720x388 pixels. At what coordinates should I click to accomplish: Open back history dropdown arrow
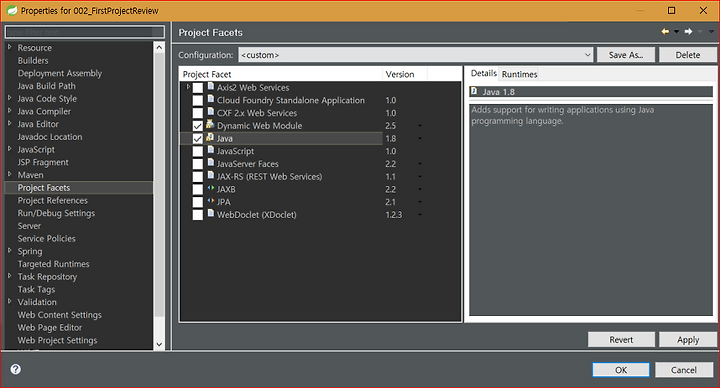click(676, 32)
